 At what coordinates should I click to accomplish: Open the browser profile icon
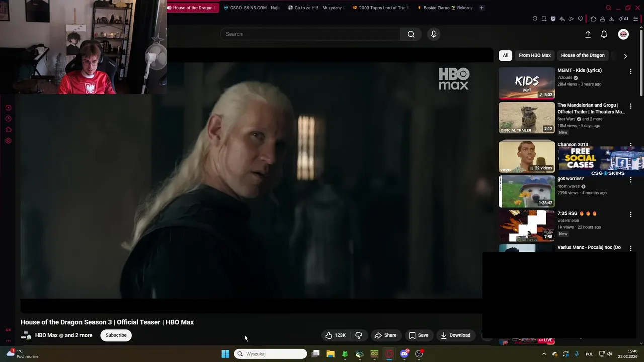click(602, 19)
